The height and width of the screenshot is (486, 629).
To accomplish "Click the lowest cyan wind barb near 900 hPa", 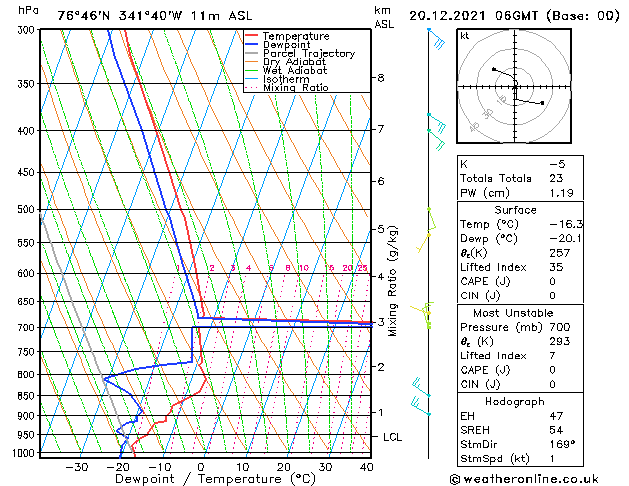I will 420,406.
